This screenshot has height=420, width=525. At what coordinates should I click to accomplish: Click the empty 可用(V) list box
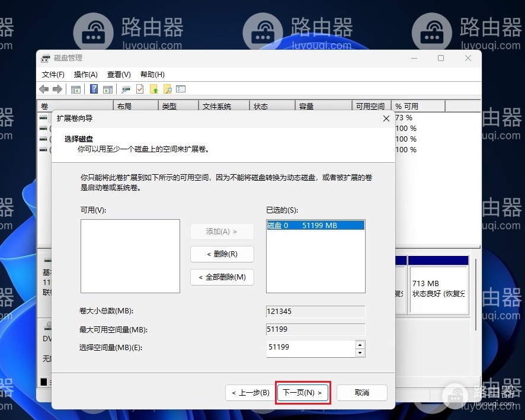point(130,257)
